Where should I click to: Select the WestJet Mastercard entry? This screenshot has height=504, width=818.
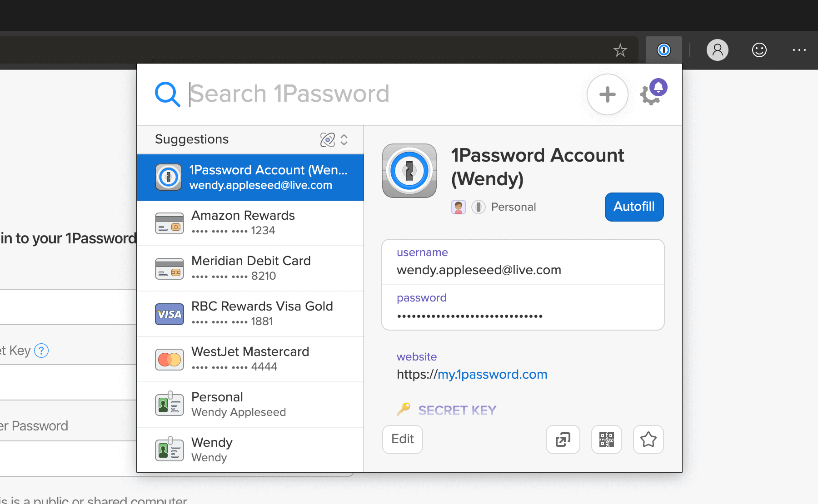tap(250, 359)
